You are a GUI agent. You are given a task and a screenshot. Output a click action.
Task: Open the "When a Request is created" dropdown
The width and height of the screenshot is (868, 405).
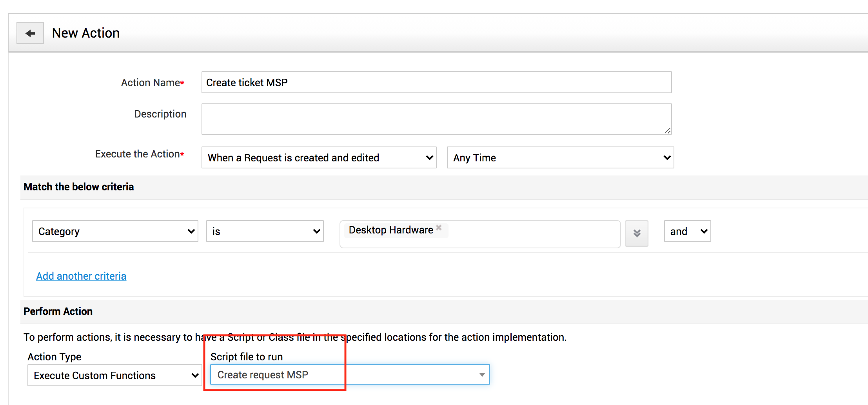319,158
